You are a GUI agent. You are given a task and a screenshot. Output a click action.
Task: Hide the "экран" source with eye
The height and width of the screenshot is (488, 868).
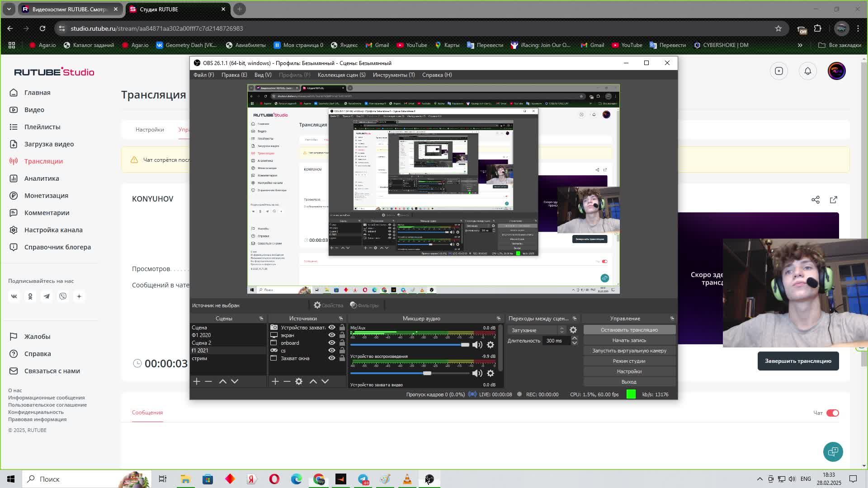pos(332,335)
